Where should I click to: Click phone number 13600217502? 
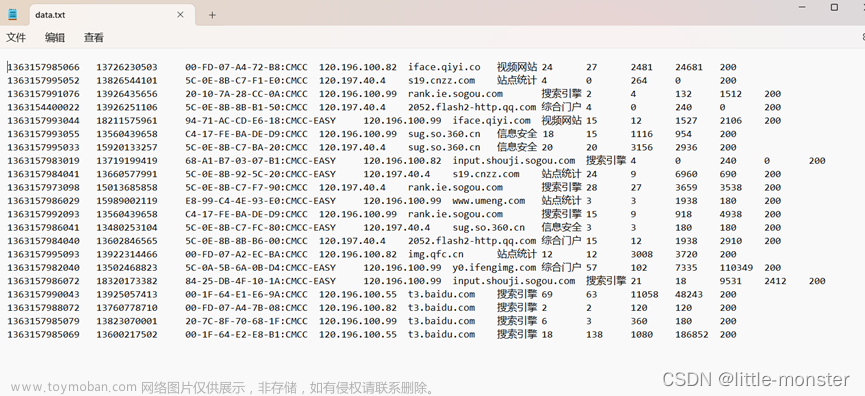pyautogui.click(x=127, y=334)
